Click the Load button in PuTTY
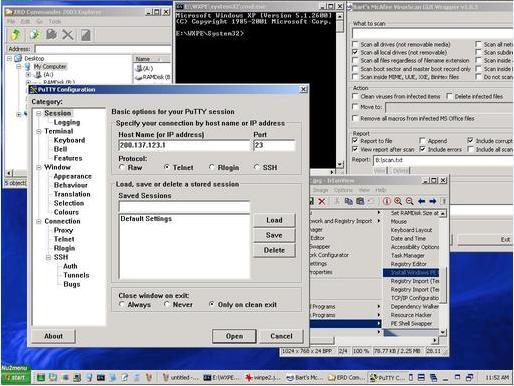 [274, 220]
